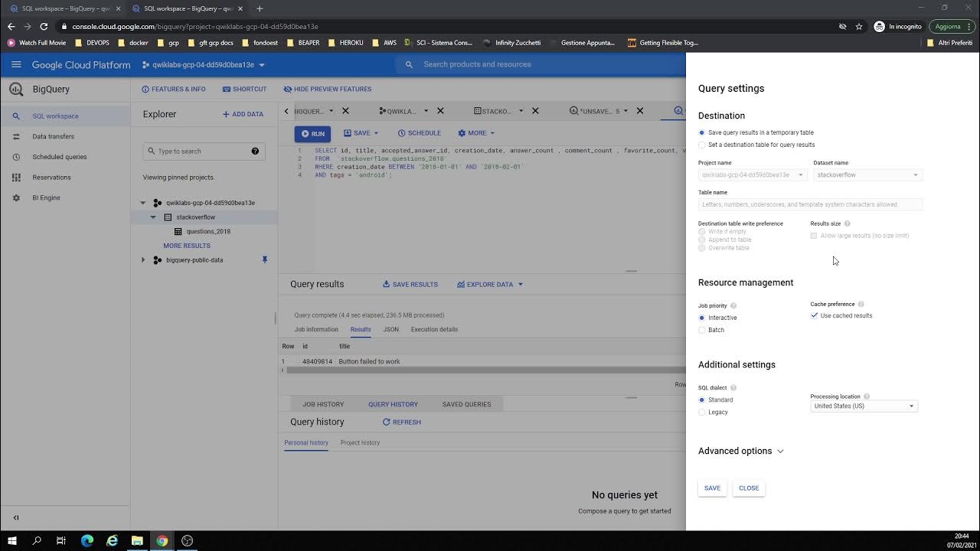Open Data transfers in the sidebar
Viewport: 980px width, 551px height.
pos(65,136)
